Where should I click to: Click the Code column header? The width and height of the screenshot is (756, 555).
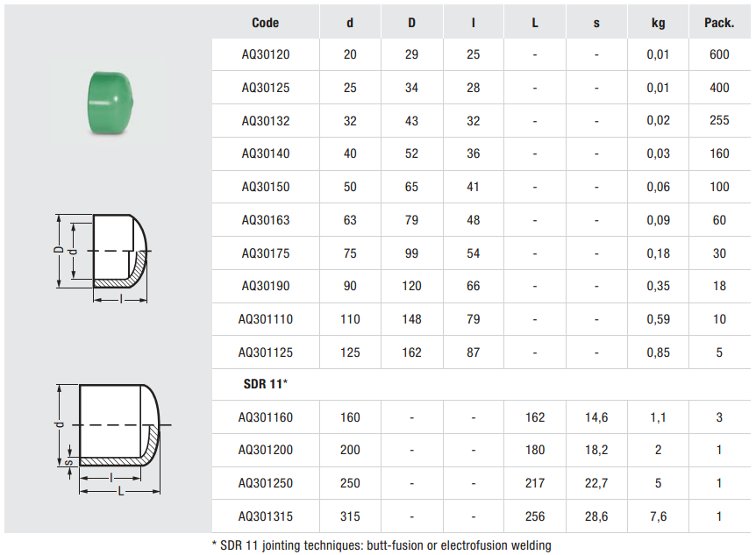[x=265, y=23]
